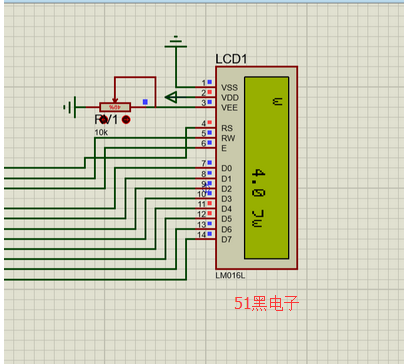Select the 10k value label under RV1
Screen dimensions: 404x364
[101, 133]
